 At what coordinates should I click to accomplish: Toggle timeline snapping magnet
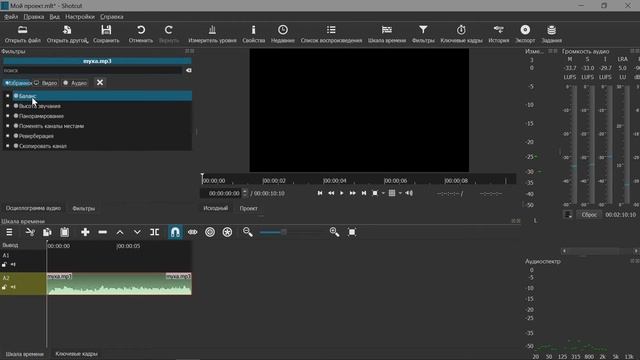[x=175, y=232]
